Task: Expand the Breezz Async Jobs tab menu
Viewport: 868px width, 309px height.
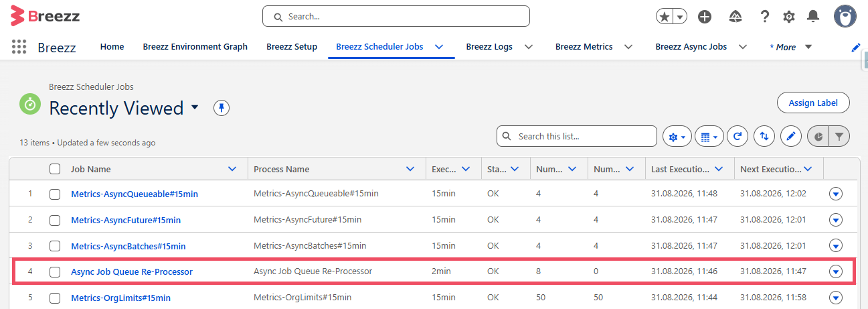Action: click(x=742, y=47)
